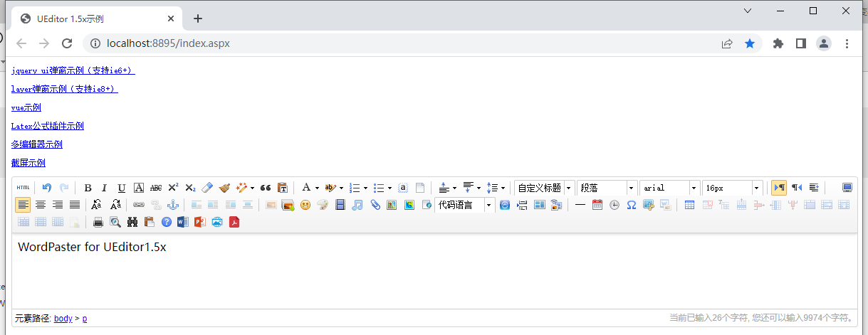Open jquery ui弹窗示例 link
The image size is (868, 335).
(73, 70)
